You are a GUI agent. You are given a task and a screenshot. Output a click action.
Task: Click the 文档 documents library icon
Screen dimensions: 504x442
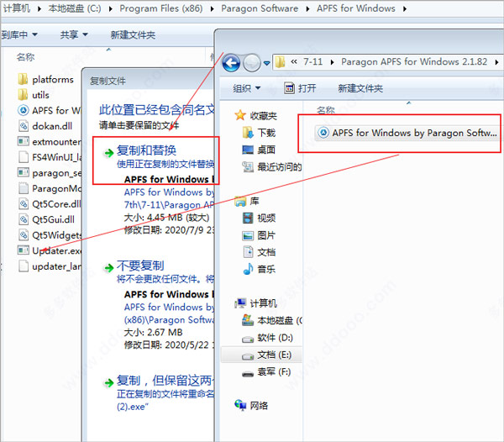248,252
